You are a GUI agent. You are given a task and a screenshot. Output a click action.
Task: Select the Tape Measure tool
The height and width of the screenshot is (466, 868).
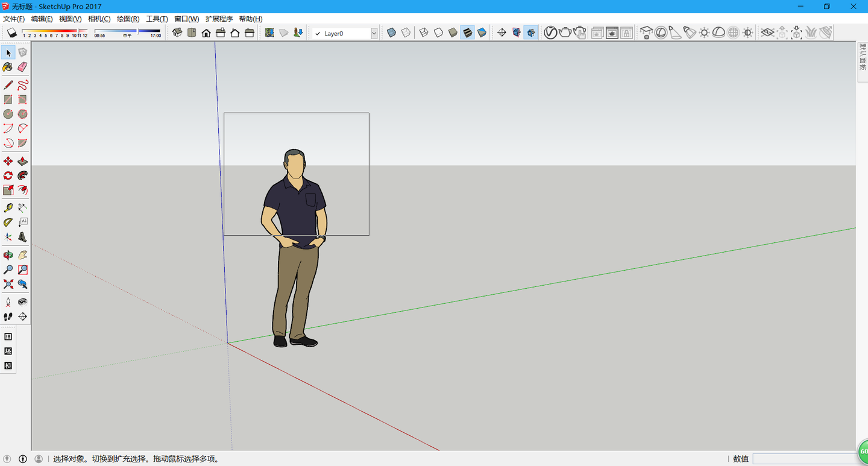tap(8, 208)
